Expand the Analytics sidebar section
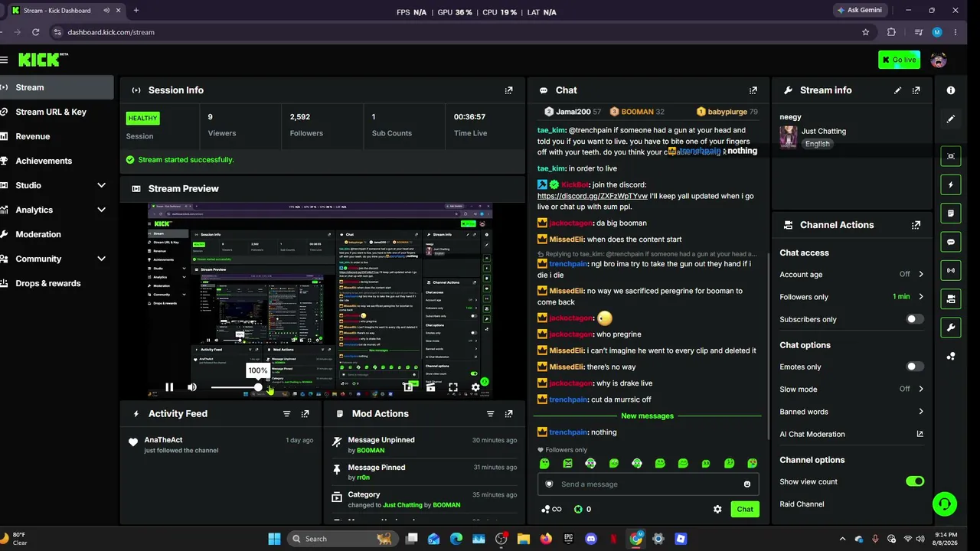Viewport: 980px width, 551px height. click(x=101, y=210)
